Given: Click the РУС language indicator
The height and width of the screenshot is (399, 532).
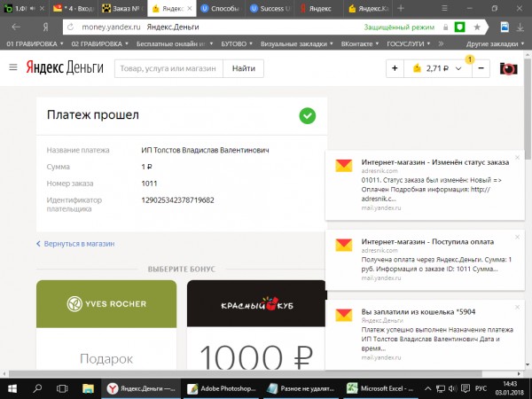Looking at the screenshot, I should pyautogui.click(x=481, y=388).
